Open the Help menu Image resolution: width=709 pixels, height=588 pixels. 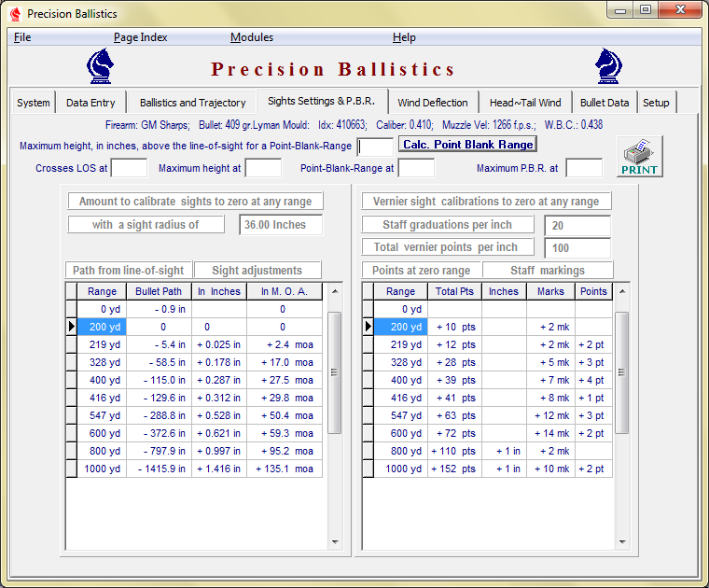coord(404,37)
